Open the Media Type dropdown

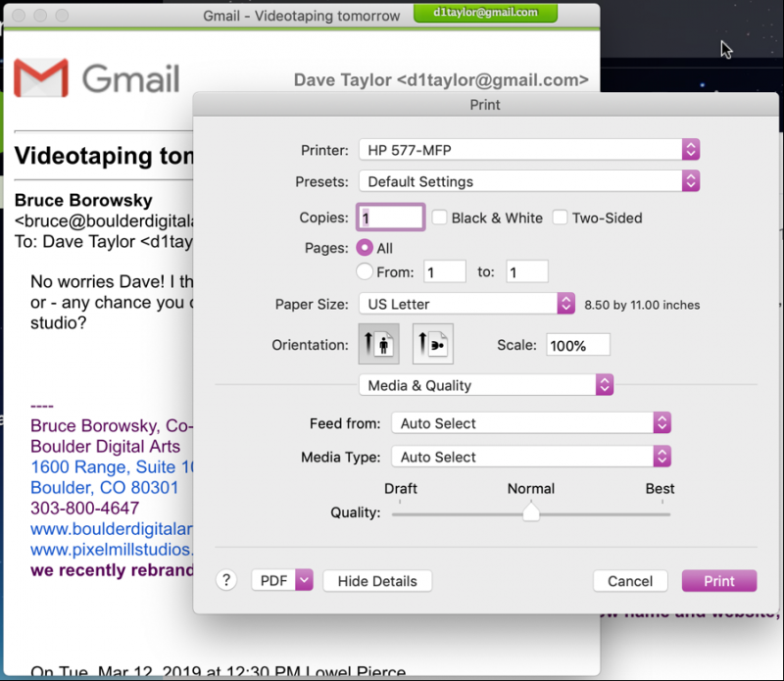tap(531, 457)
